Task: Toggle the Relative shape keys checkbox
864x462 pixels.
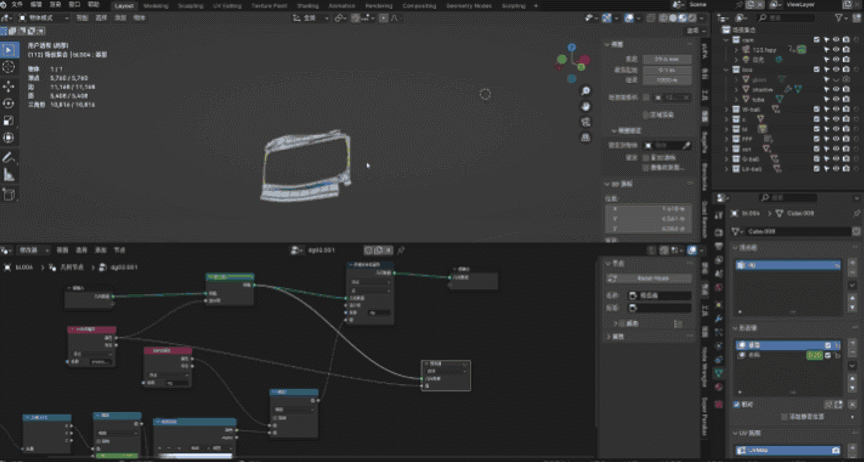Action: [x=737, y=405]
